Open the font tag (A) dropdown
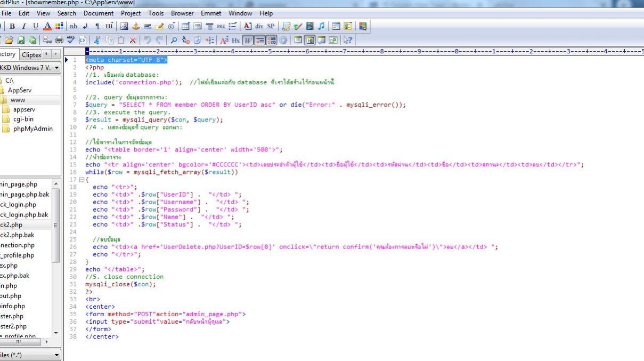Screen dimensions: 644x361 pos(248,26)
